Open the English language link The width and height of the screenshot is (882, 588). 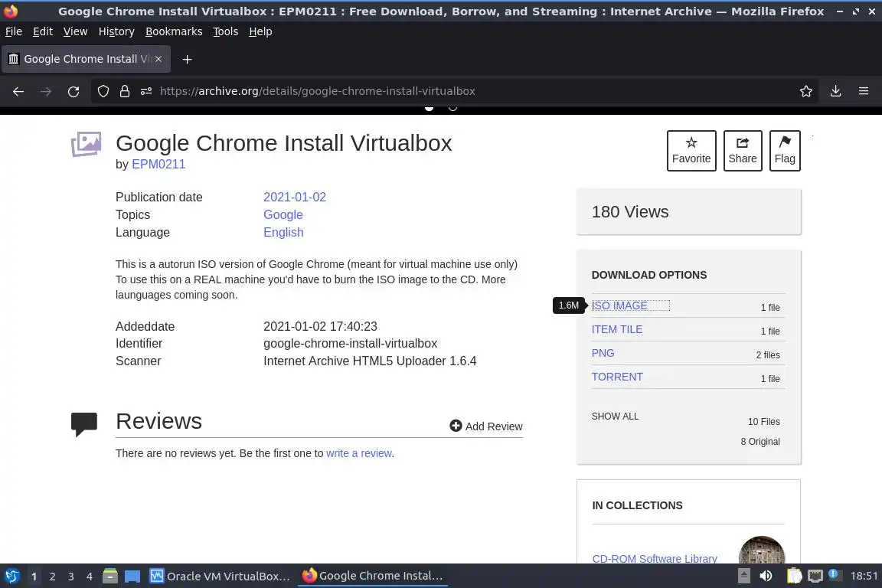(x=283, y=233)
